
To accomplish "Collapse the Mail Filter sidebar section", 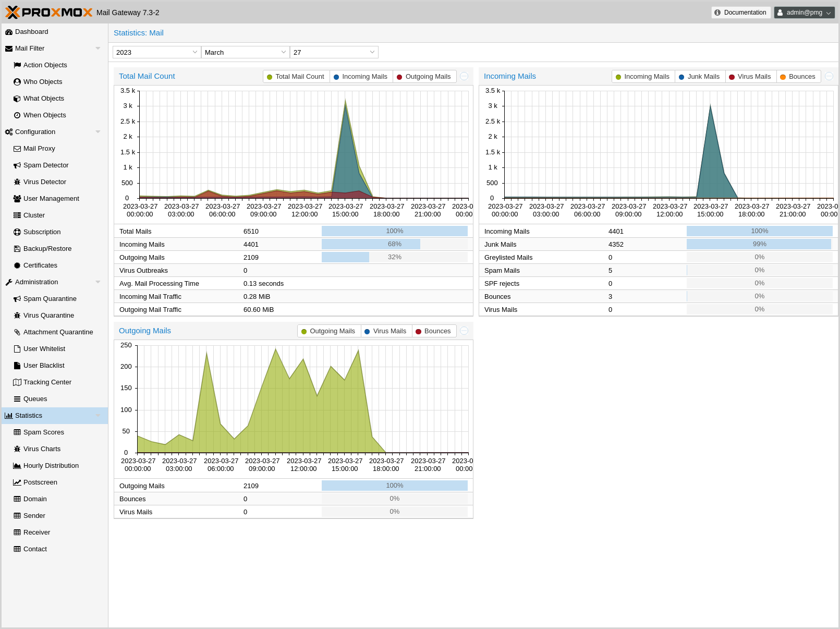I will pyautogui.click(x=98, y=49).
